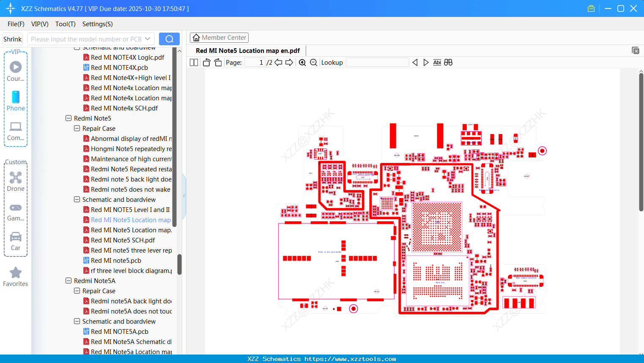Rotate the page clockwise
This screenshot has width=644, height=363.
(218, 63)
